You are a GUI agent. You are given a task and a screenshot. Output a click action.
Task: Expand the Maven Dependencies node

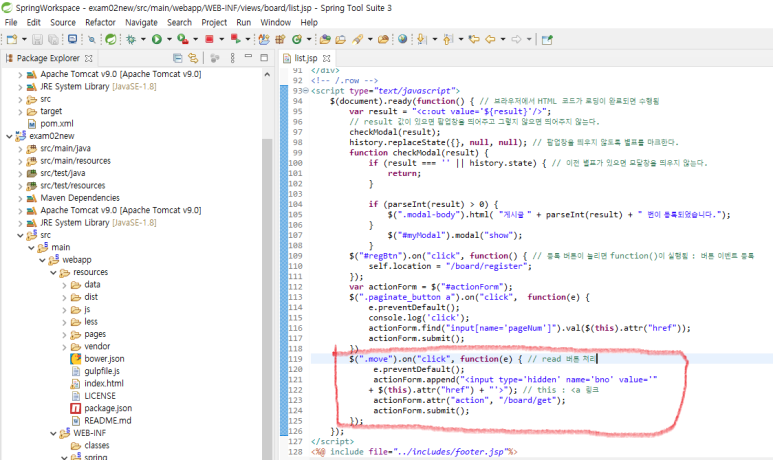tap(20, 198)
